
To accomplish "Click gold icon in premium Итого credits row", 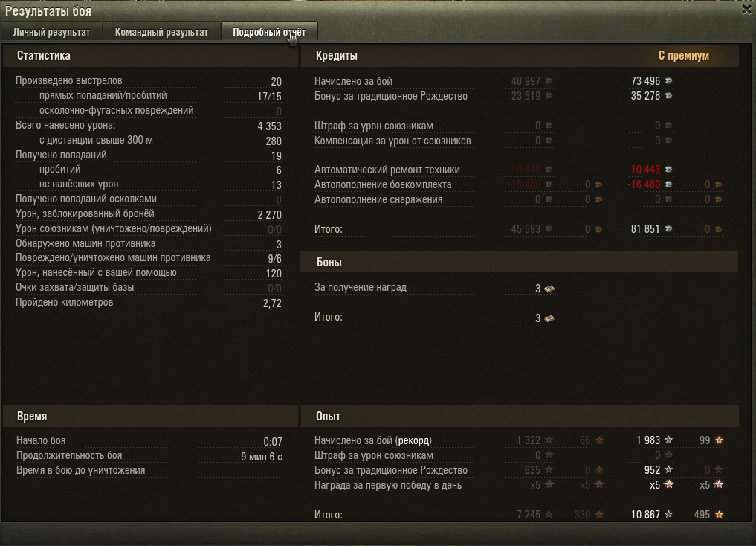I will click(x=718, y=230).
